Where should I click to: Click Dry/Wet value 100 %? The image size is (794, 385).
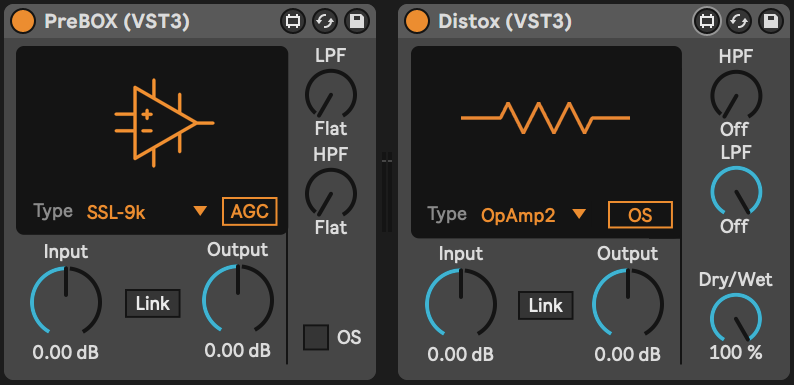(x=736, y=352)
